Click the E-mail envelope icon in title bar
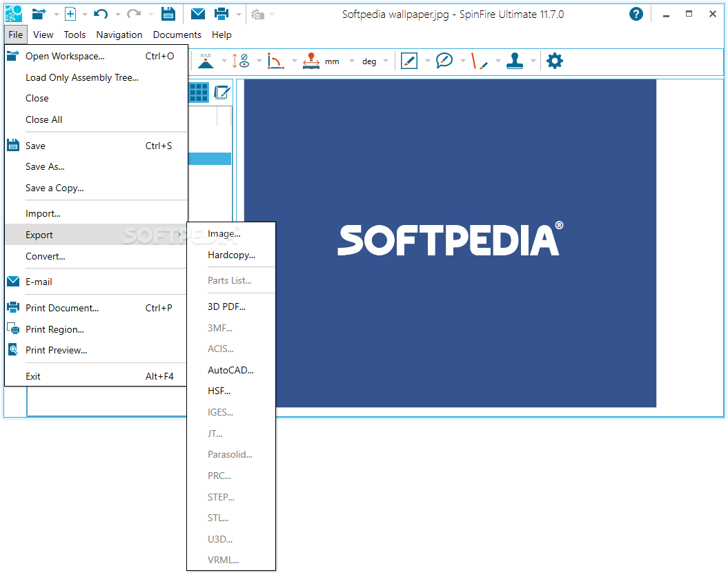This screenshot has width=728, height=575. click(198, 14)
